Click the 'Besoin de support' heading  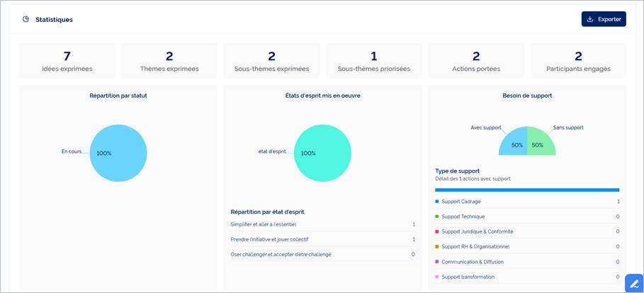(x=527, y=96)
